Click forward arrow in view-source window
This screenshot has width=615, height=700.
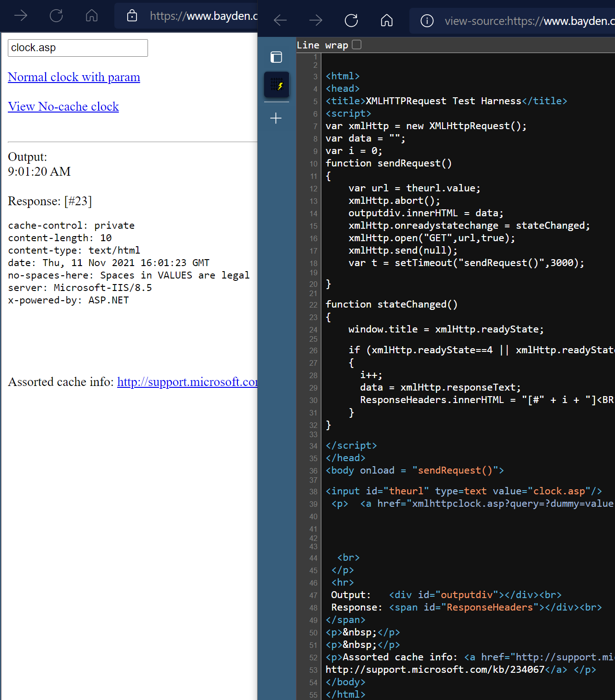point(316,20)
